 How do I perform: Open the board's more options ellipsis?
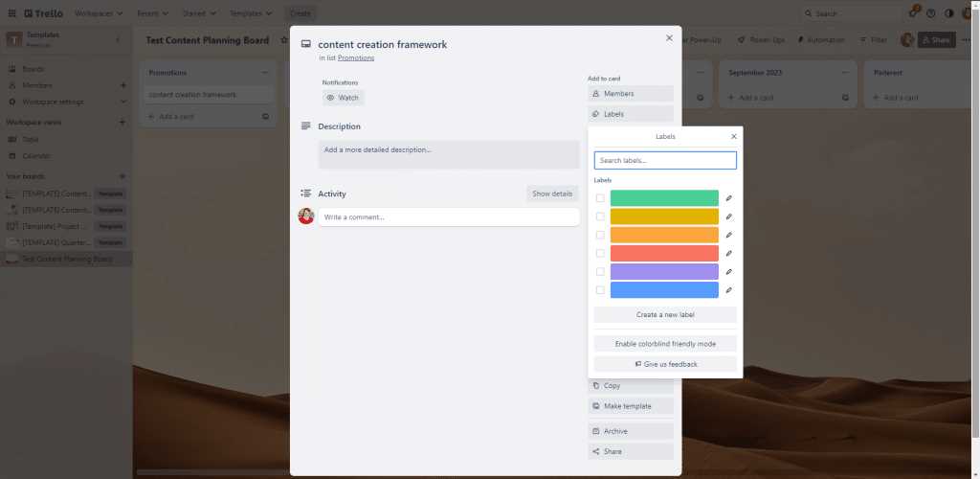(968, 40)
